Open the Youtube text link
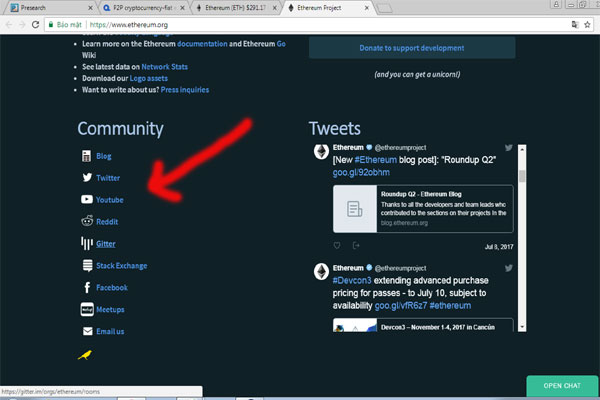 [x=110, y=200]
